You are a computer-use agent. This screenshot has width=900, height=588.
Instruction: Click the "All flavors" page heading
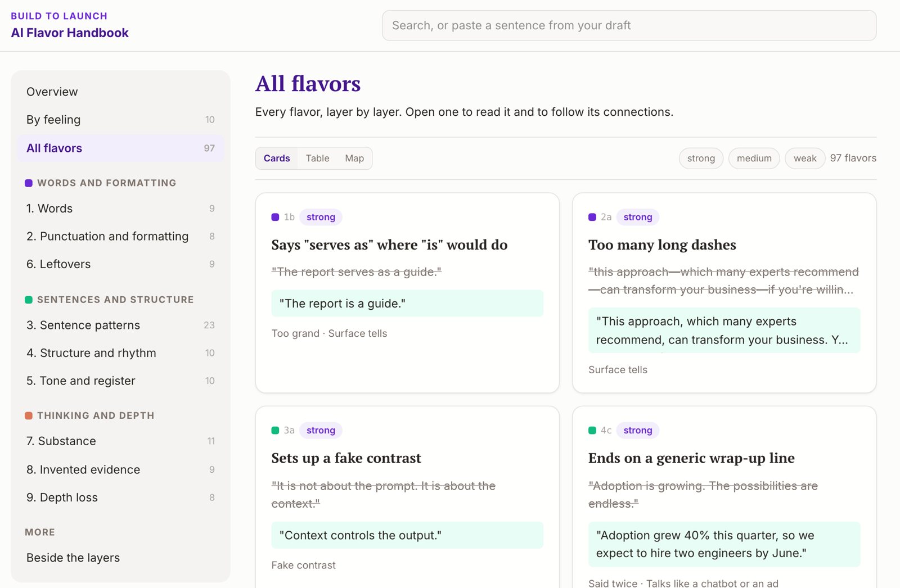(308, 84)
